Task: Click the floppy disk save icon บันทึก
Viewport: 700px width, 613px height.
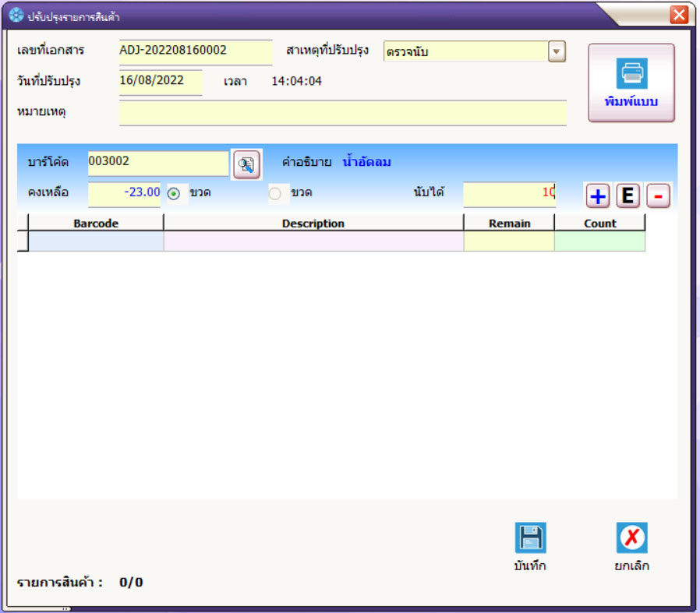Action: click(x=530, y=538)
